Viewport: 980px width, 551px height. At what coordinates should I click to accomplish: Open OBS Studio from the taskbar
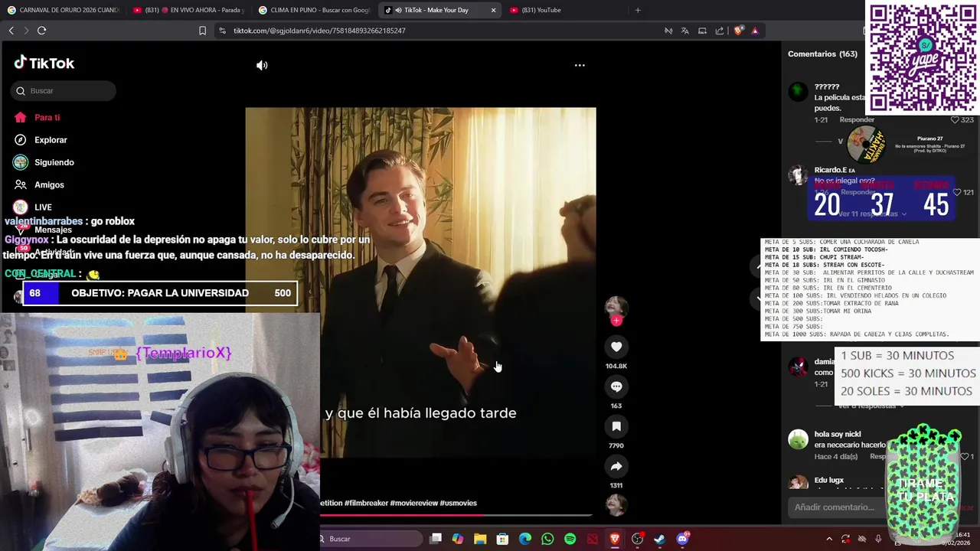tap(637, 539)
